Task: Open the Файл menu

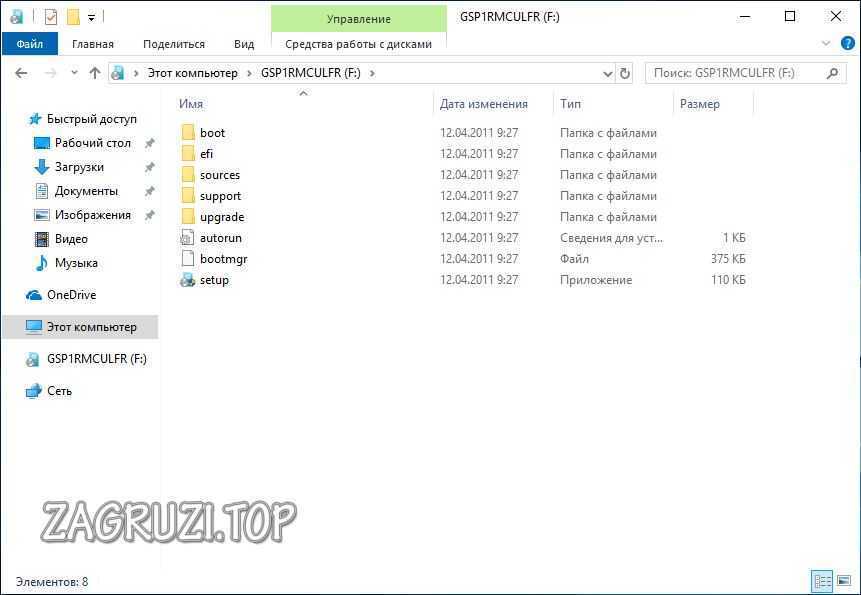Action: coord(30,44)
